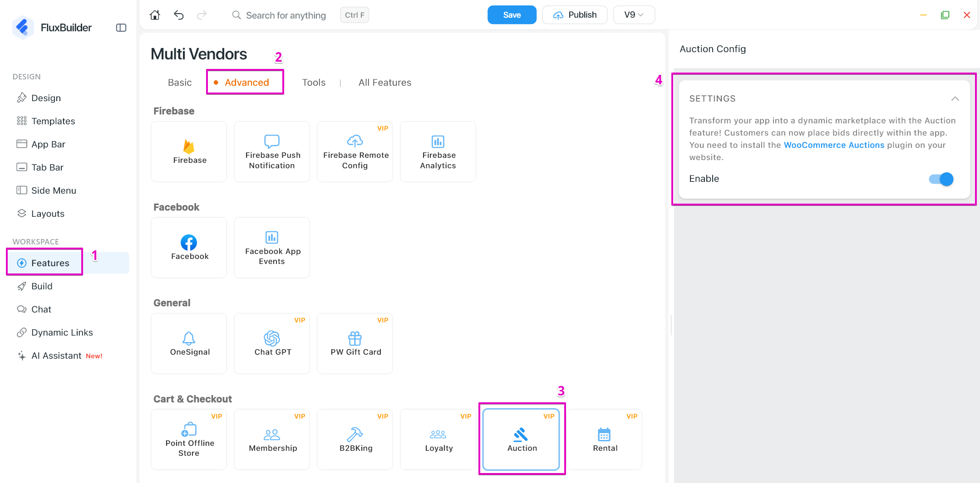Screen dimensions: 980x483
Task: Open the Firebase feature card
Action: [x=189, y=151]
